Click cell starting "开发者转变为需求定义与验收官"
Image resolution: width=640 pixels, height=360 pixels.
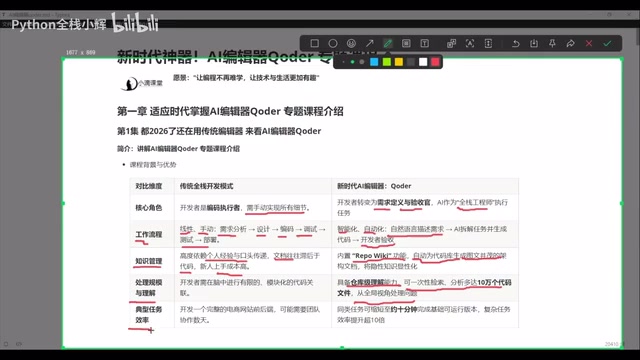pos(425,207)
